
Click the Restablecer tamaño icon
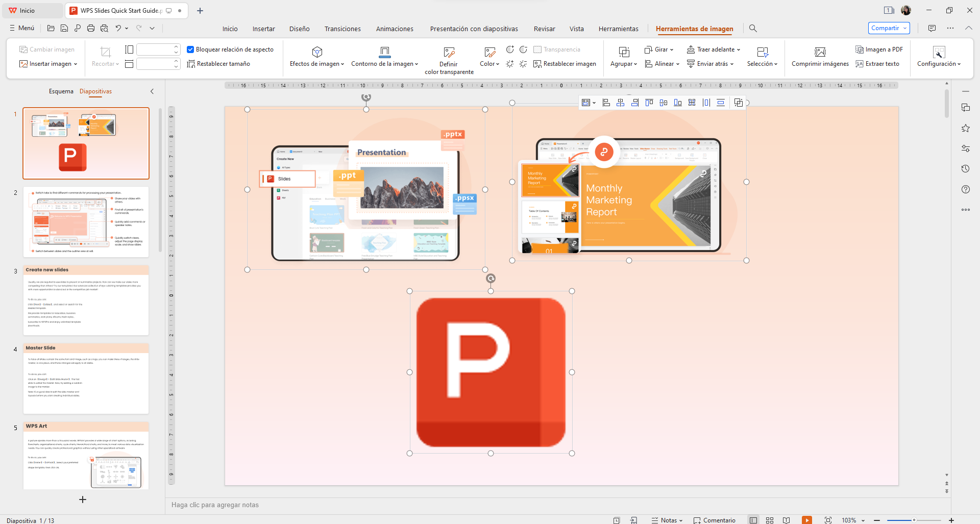191,64
